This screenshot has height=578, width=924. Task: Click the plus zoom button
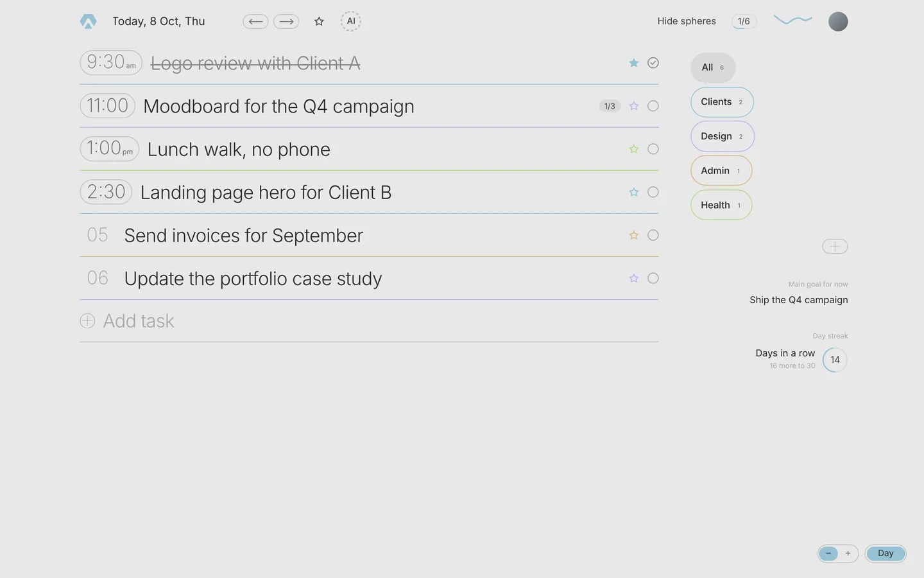[x=848, y=554]
